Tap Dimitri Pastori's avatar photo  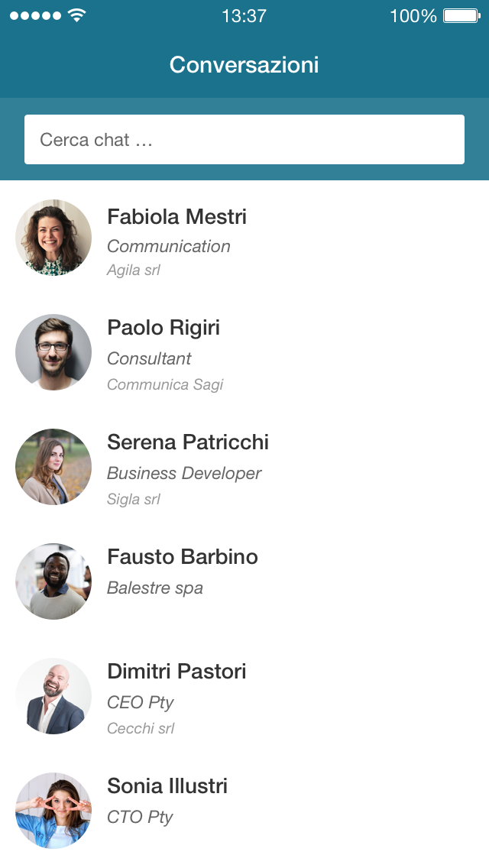click(x=53, y=696)
